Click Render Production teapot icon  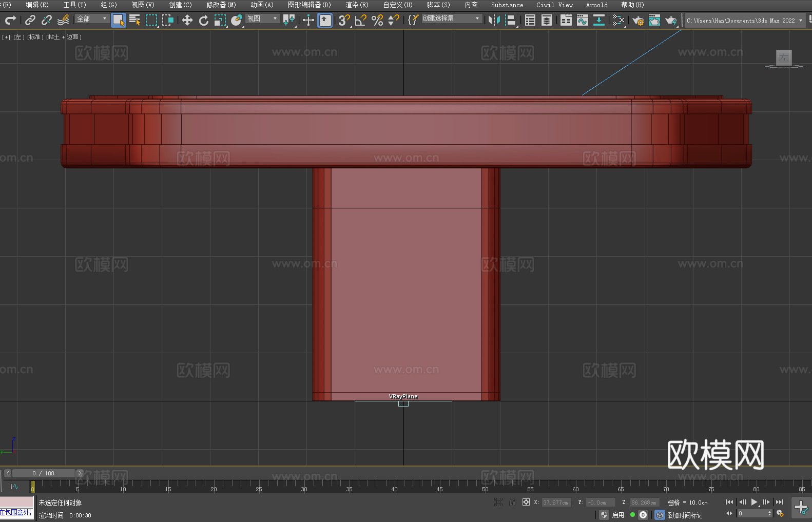(671, 20)
